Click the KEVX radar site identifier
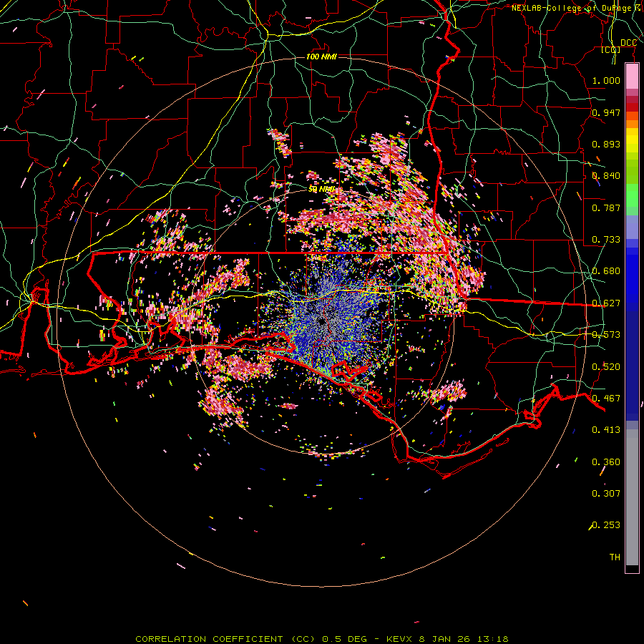Image resolution: width=644 pixels, height=644 pixels. tap(400, 639)
